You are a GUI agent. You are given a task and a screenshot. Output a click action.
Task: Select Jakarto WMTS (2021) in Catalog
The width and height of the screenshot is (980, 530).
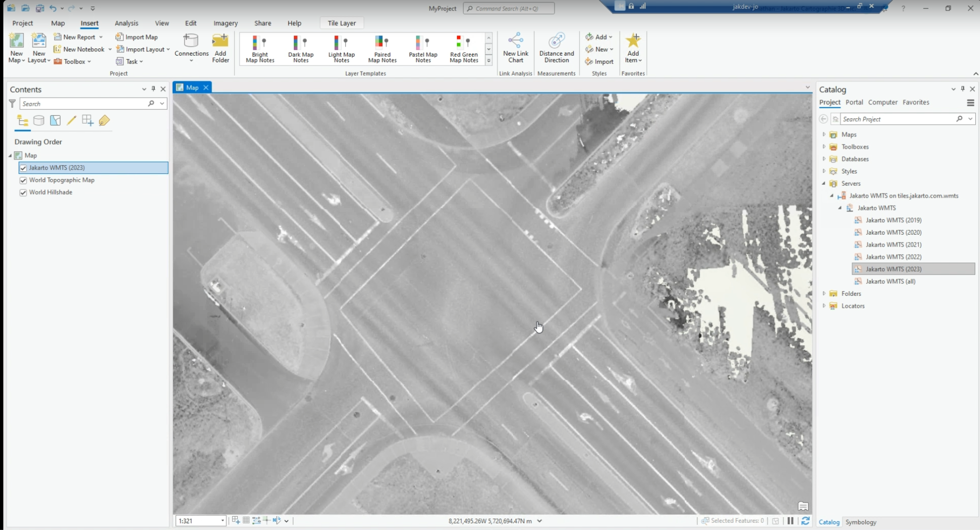coord(893,245)
